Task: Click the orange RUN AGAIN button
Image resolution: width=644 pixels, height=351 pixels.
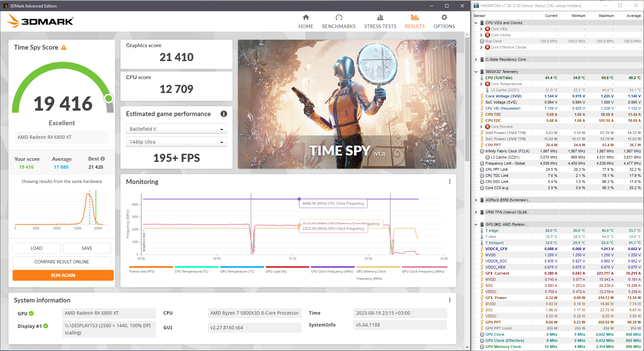Action: [63, 275]
